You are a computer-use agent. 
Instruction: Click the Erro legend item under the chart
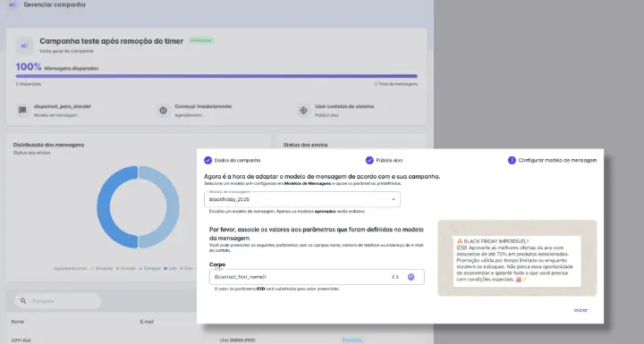coord(186,268)
